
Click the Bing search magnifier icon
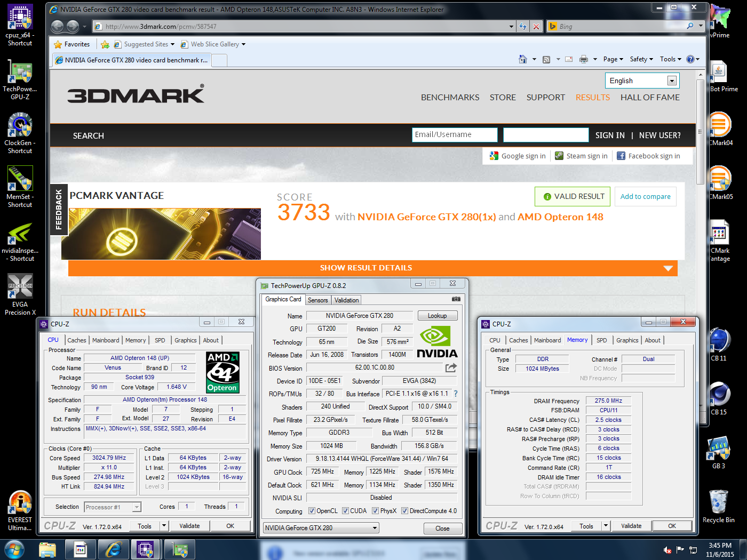(690, 26)
